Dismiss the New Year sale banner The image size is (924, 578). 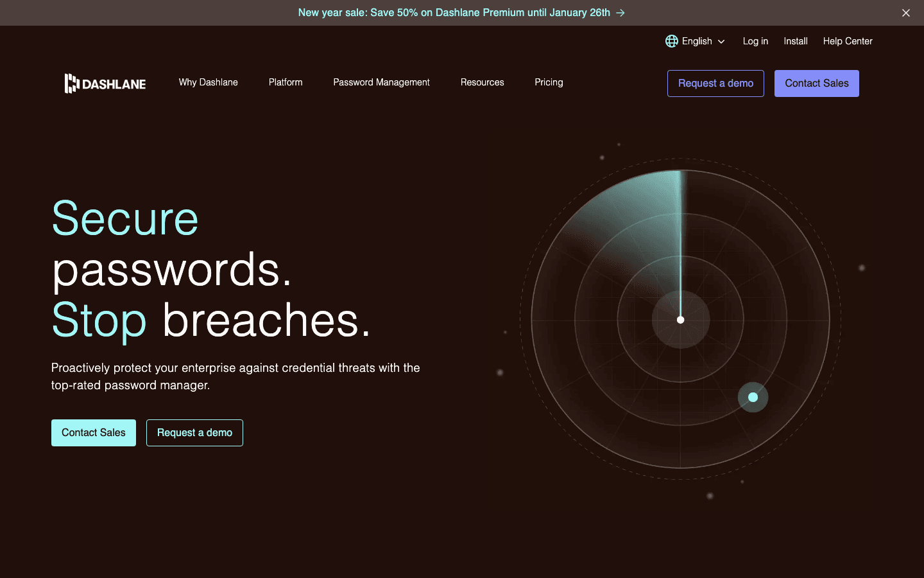906,13
